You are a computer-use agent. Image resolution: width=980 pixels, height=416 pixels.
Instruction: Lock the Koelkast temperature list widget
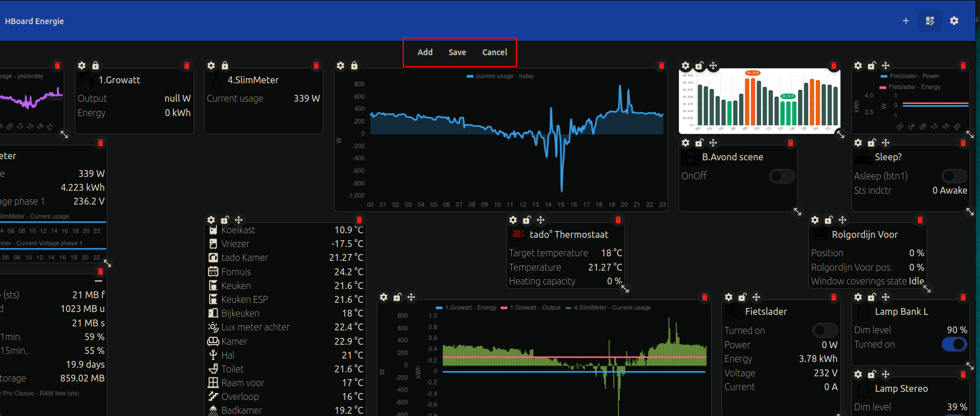225,220
